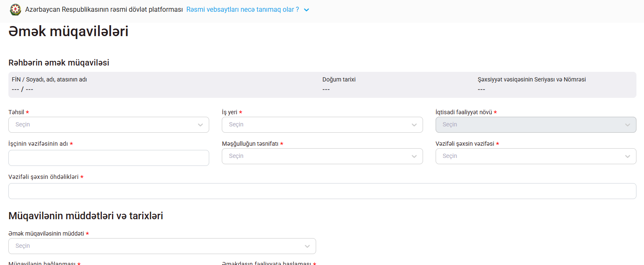
Task: Open the 'Rəsmi vebsaytları necə tanımaq olar ?' link
Action: (x=242, y=9)
